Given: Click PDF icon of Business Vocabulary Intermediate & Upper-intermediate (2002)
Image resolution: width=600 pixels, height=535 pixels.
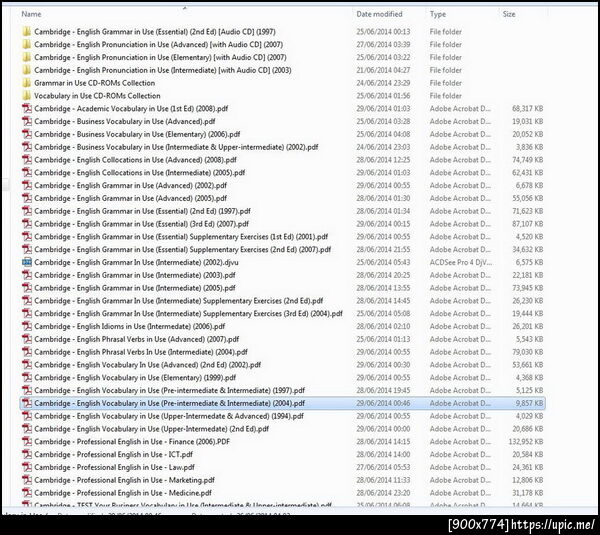Looking at the screenshot, I should pos(27,147).
